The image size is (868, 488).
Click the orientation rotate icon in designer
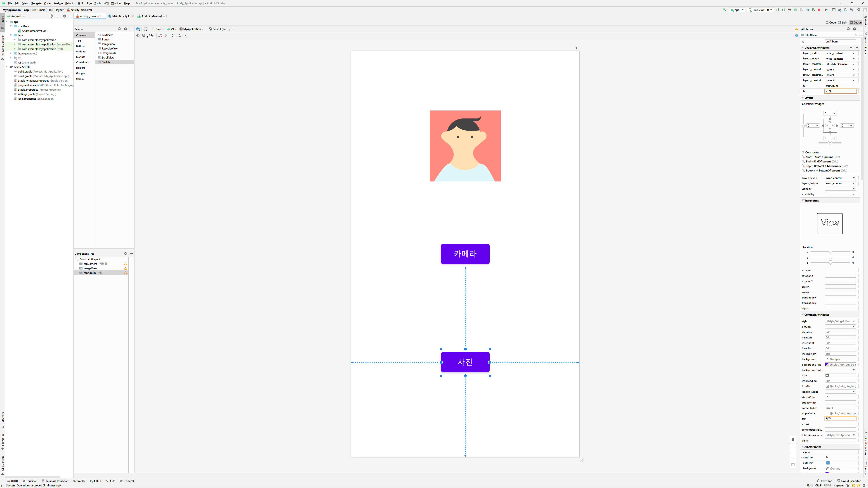[x=145, y=29]
